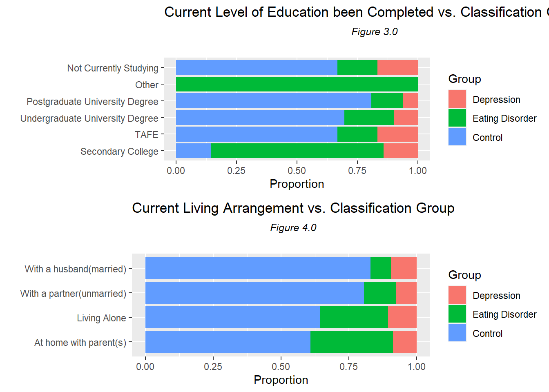
Task: Click the green segment of the Secondary College bar
Action: [x=297, y=151]
